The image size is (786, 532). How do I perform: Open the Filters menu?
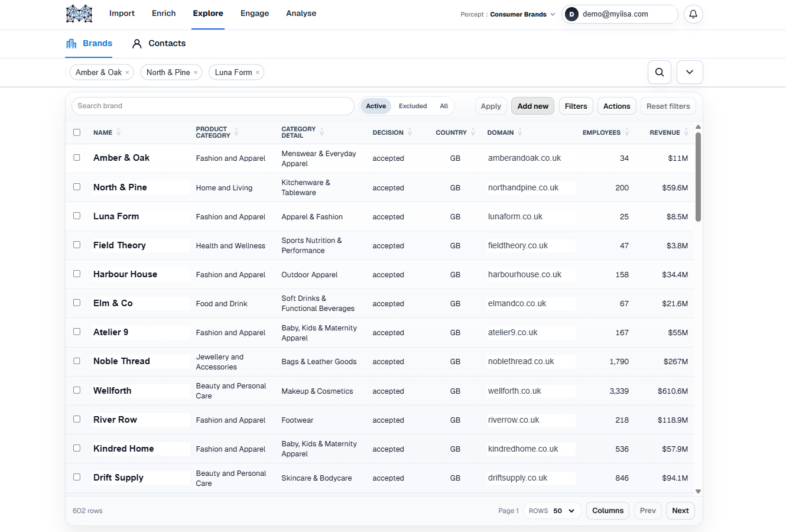[x=576, y=106]
